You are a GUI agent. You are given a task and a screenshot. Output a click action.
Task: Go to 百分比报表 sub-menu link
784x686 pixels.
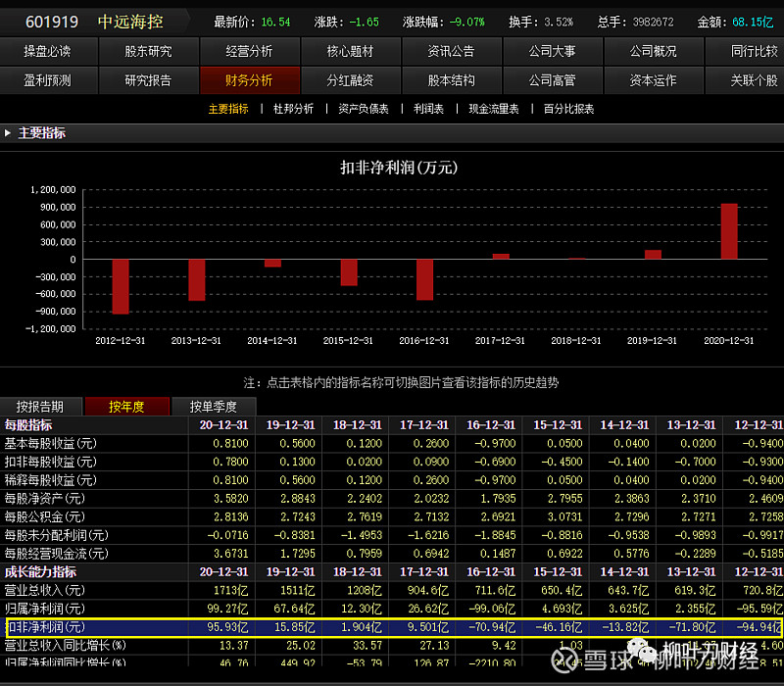coord(568,109)
